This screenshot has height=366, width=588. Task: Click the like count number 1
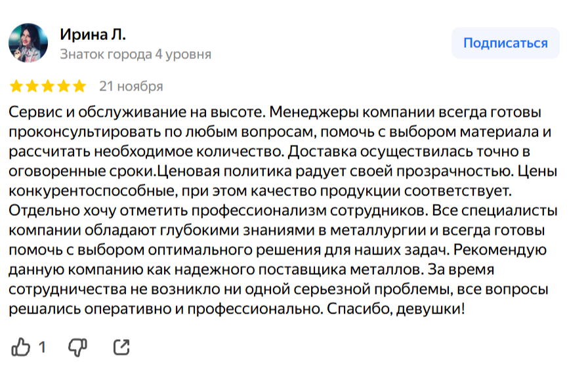[x=42, y=347]
